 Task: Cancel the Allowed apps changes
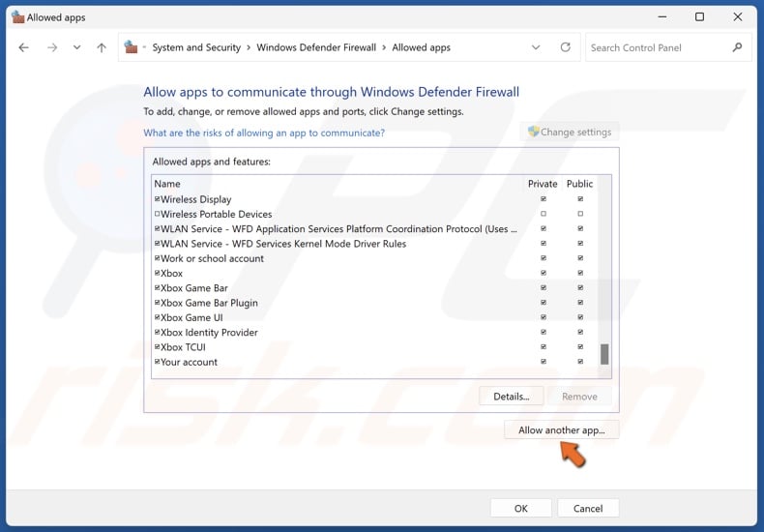(x=588, y=508)
